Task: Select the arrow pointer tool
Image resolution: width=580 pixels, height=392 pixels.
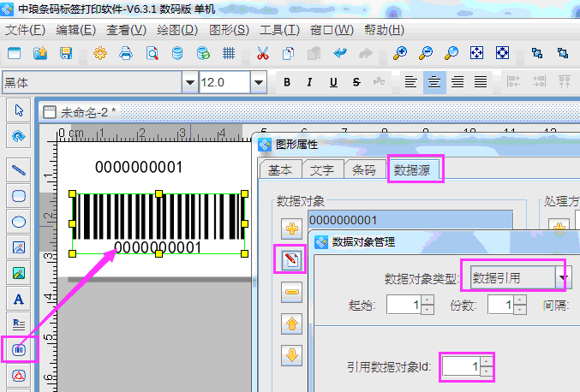Action: click(x=19, y=110)
